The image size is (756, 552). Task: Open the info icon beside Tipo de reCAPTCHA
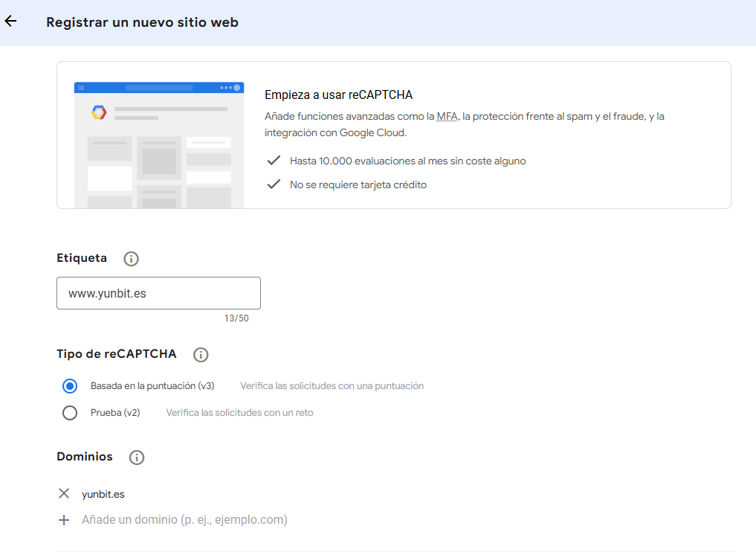tap(201, 355)
